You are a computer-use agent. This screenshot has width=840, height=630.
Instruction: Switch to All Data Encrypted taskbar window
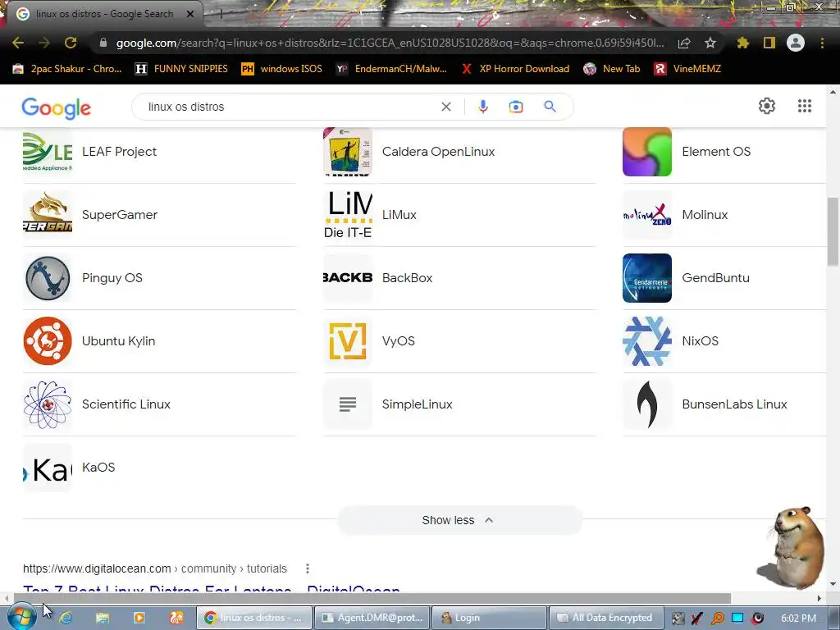(x=606, y=618)
